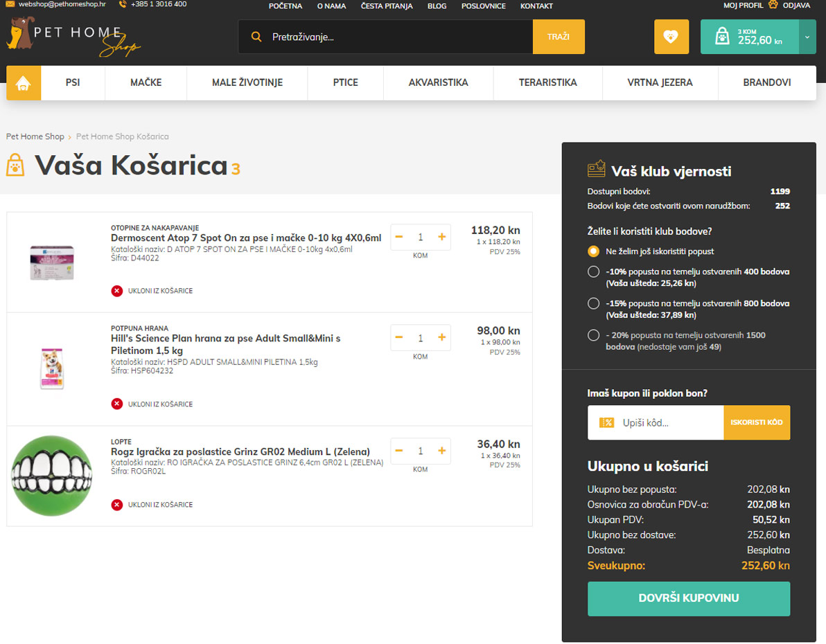Screen dimensions: 826x644
Task: Open the wishlist heart icon button
Action: point(671,37)
